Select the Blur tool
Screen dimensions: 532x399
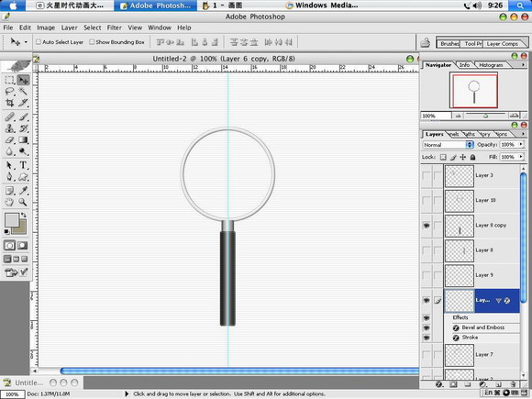[x=9, y=151]
